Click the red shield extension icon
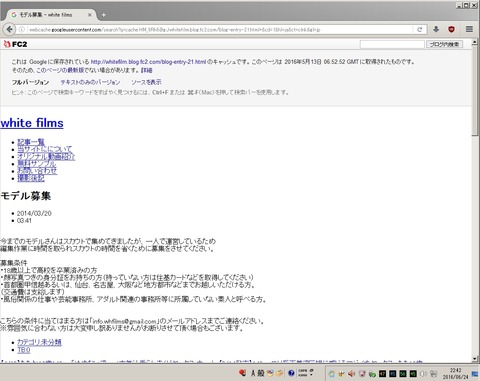The image size is (480, 381). 451,29
